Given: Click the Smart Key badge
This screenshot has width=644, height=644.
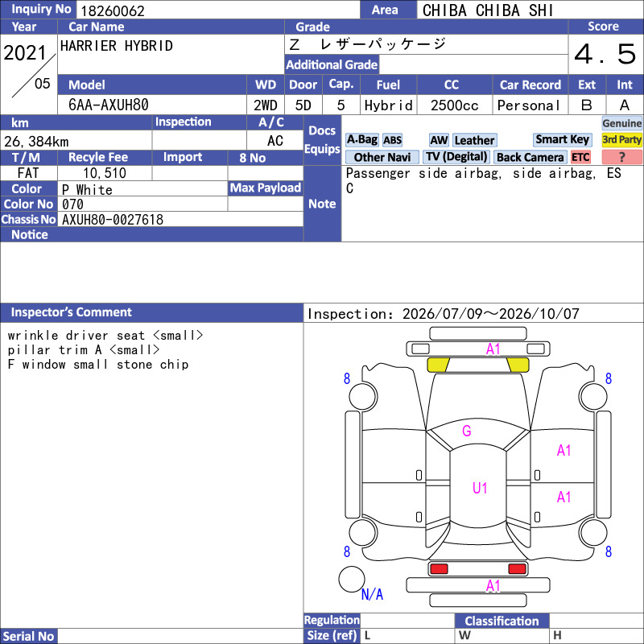Looking at the screenshot, I should point(562,139).
